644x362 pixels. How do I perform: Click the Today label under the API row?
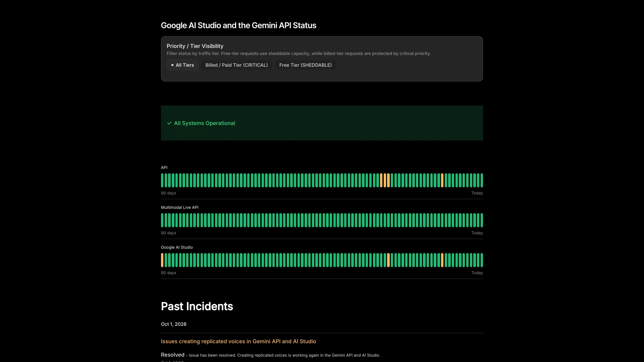(x=477, y=193)
